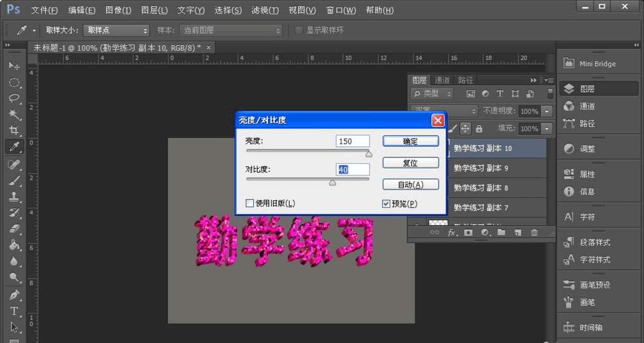Open the 滤镜(T) menu

[265, 10]
